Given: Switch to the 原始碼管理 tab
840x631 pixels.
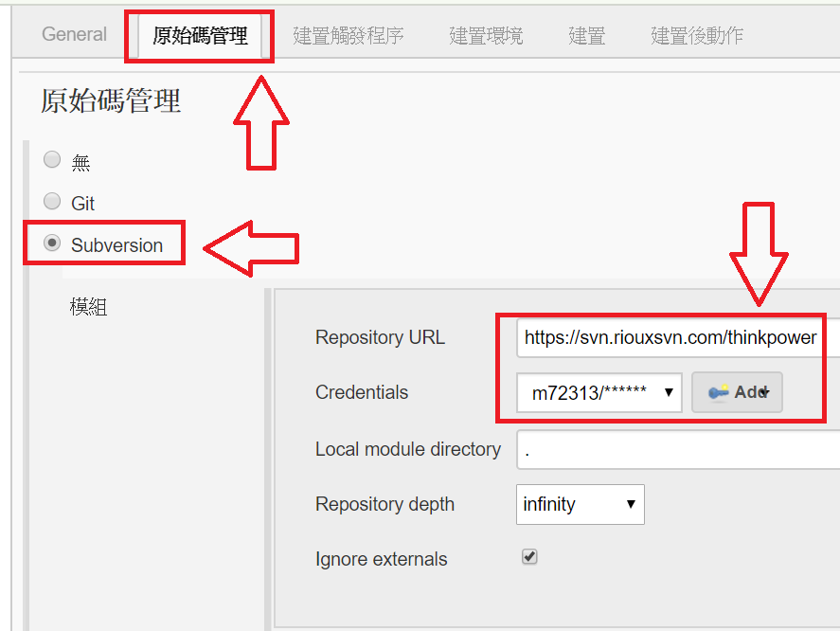Looking at the screenshot, I should pyautogui.click(x=199, y=35).
